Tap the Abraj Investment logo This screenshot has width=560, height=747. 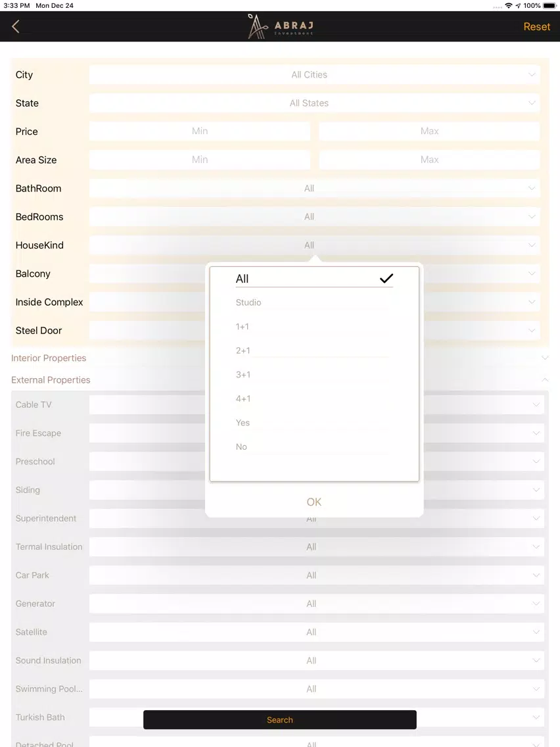281,26
